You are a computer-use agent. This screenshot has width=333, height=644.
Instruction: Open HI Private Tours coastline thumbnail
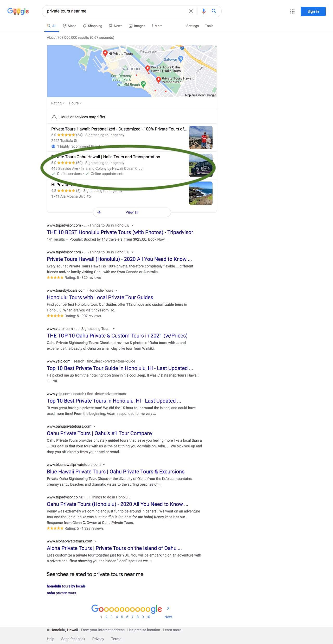[201, 193]
